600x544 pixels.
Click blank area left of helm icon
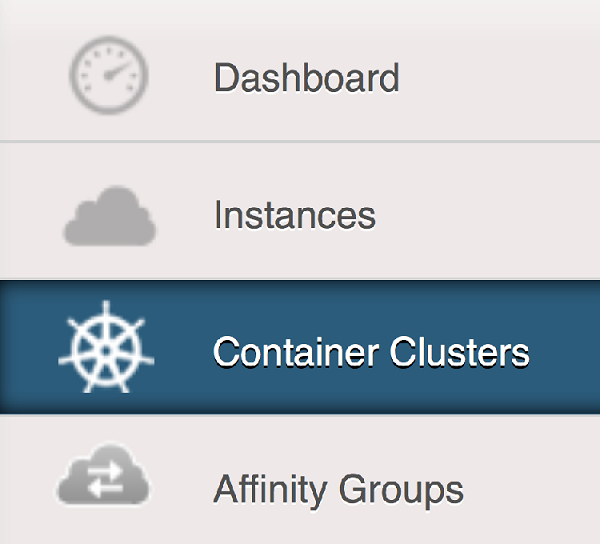click(x=29, y=347)
